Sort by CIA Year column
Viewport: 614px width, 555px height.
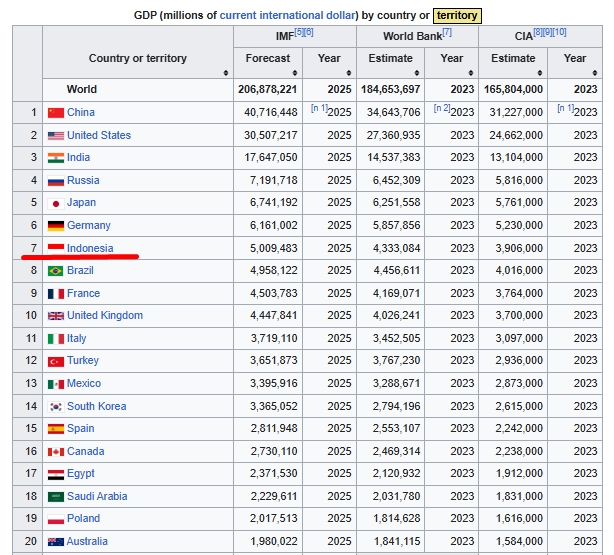(x=594, y=73)
